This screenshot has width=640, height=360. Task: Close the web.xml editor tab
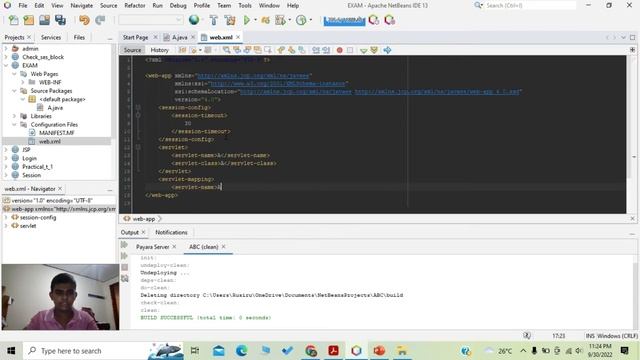[238, 37]
